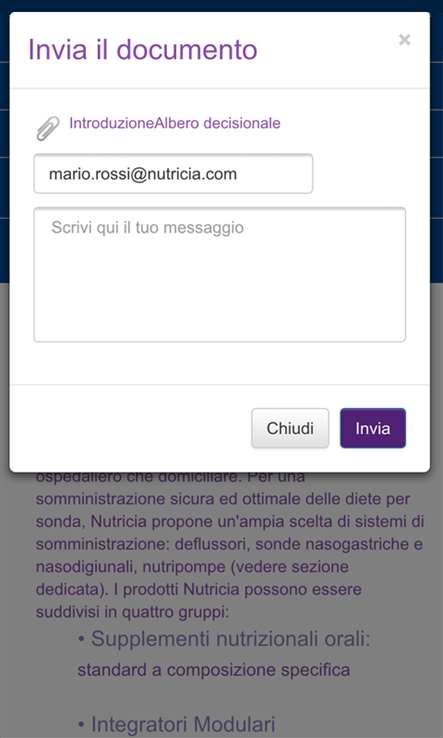Click the paperclip attachment icon
443x738 pixels.
pos(48,128)
